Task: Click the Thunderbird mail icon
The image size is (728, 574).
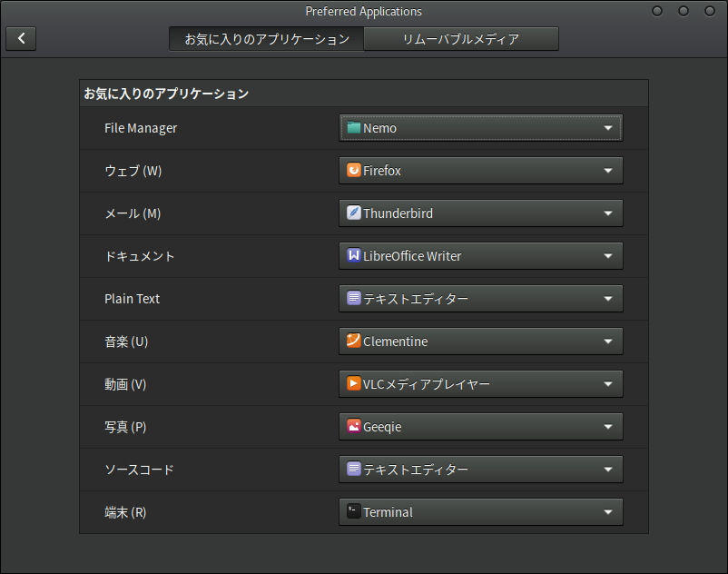Action: pos(354,213)
